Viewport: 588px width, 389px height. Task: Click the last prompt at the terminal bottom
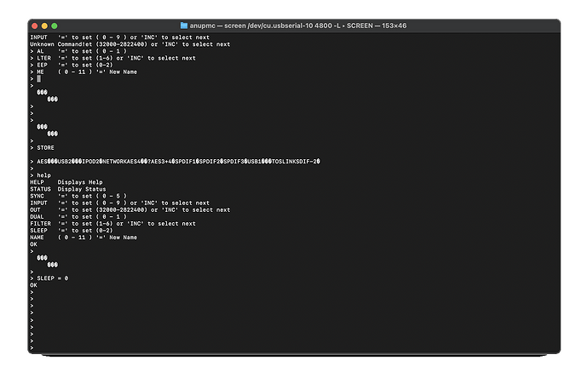tap(32, 348)
